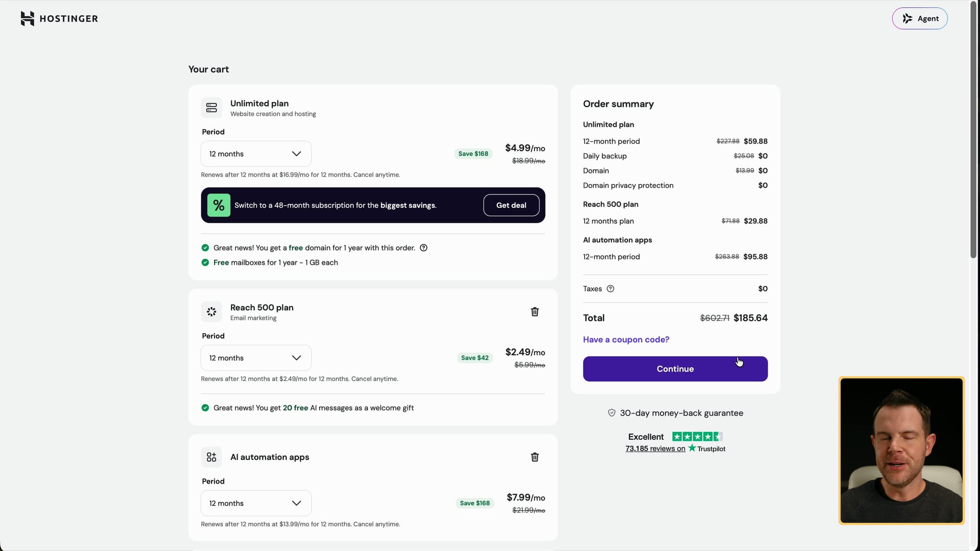Click the money-back guarantee shield icon
This screenshot has height=551, width=980.
(612, 413)
